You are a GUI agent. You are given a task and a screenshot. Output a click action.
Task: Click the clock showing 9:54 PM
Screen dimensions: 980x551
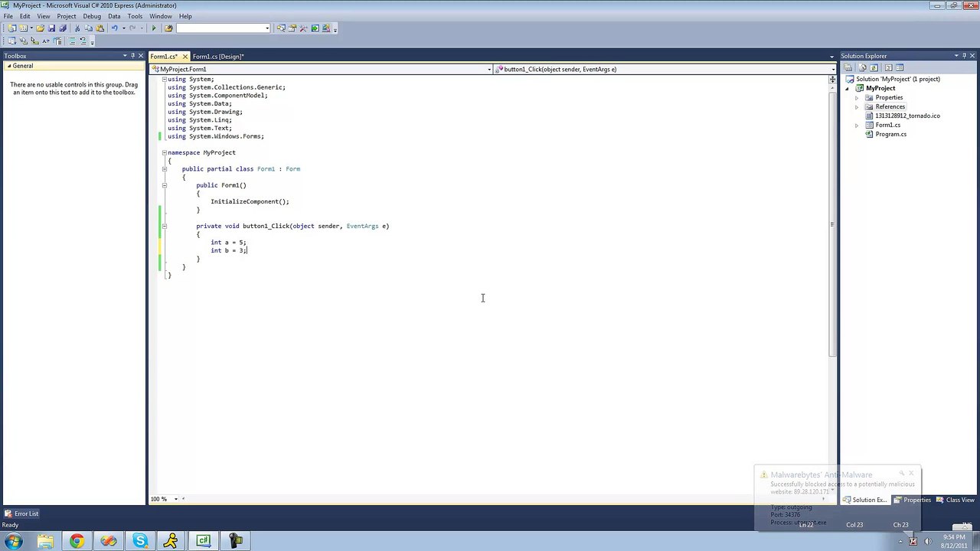[954, 537]
